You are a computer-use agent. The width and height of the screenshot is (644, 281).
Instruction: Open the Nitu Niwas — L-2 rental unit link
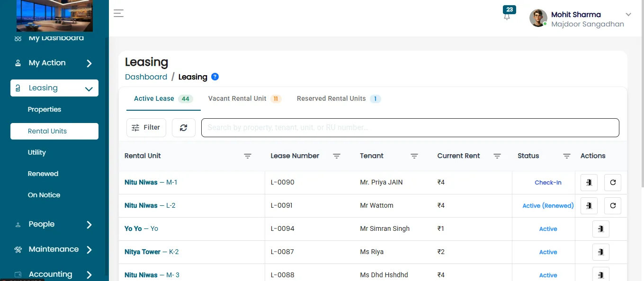150,205
